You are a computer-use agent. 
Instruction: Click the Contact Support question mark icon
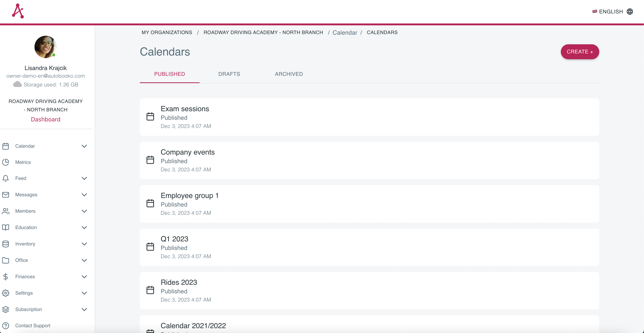click(x=5, y=326)
